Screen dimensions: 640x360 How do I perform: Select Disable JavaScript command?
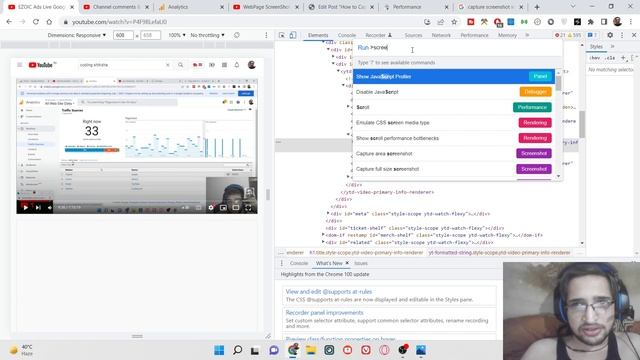[454, 92]
